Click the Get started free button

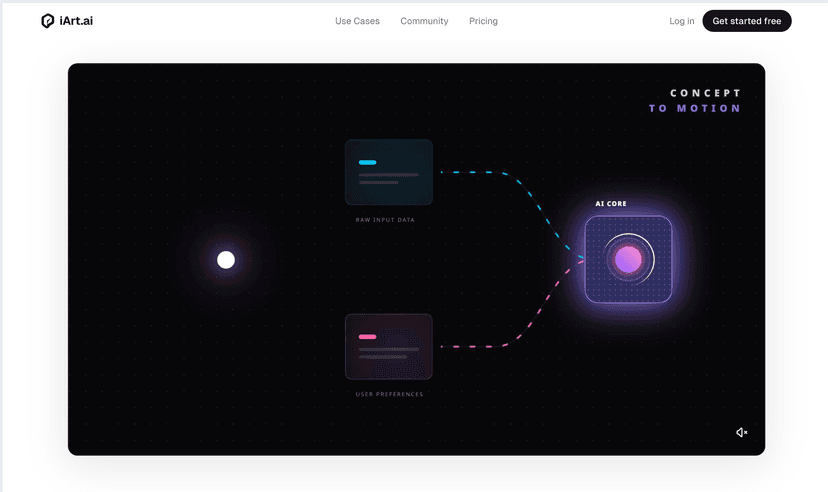[x=747, y=21]
